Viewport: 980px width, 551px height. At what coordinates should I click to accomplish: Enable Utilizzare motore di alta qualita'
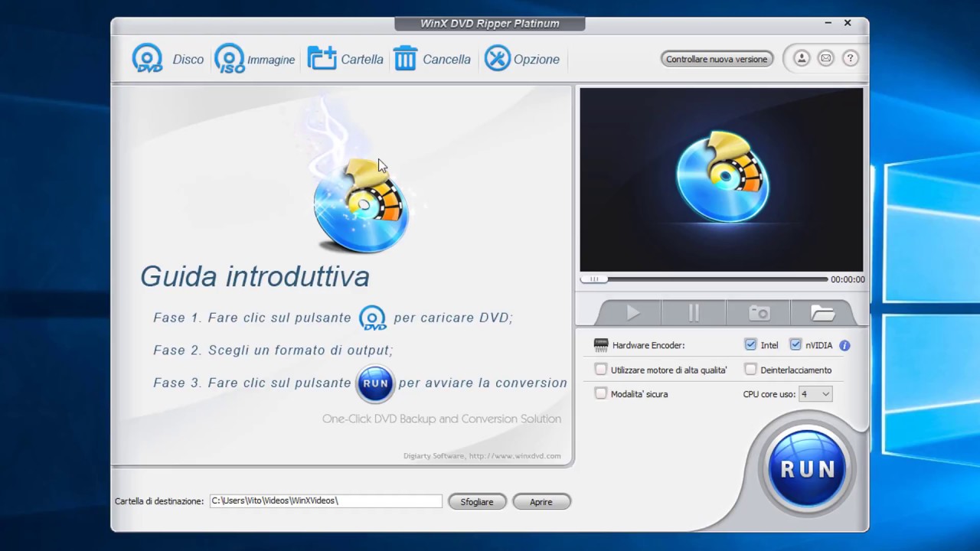coord(601,370)
